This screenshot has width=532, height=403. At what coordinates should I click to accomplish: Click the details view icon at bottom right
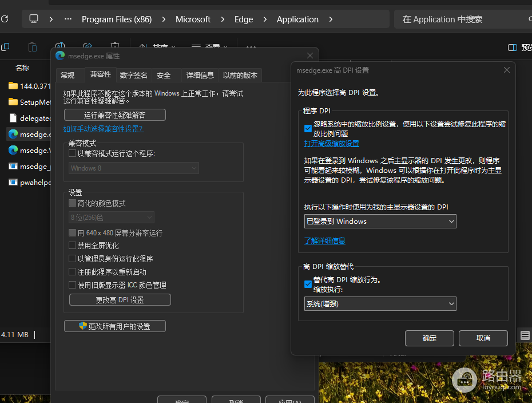[x=525, y=335]
